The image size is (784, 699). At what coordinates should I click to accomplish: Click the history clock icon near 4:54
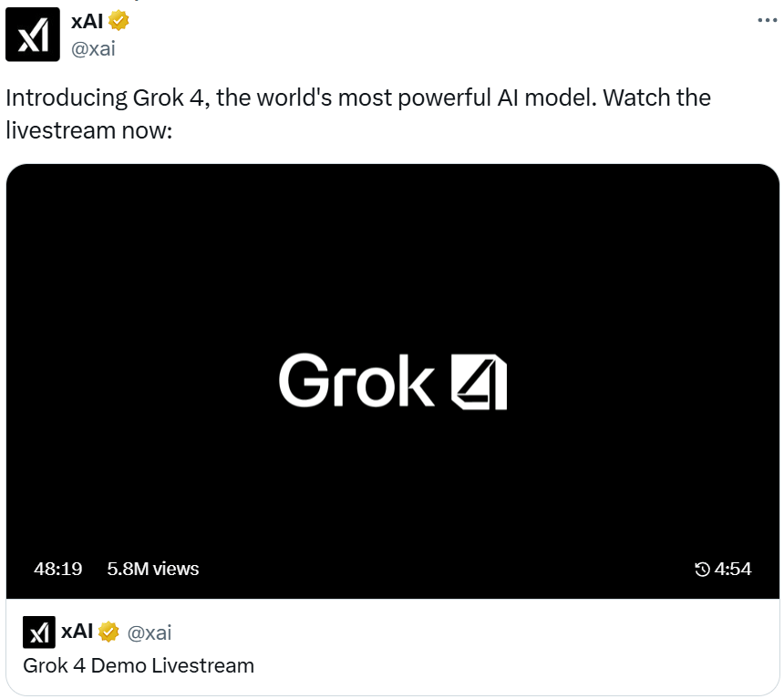[x=703, y=569]
